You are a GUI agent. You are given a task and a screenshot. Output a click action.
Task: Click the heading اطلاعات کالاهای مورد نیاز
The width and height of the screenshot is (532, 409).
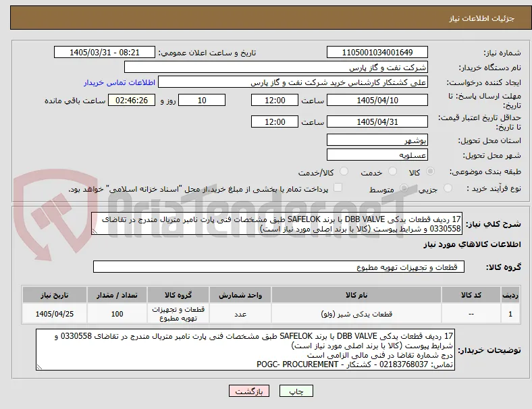point(472,244)
